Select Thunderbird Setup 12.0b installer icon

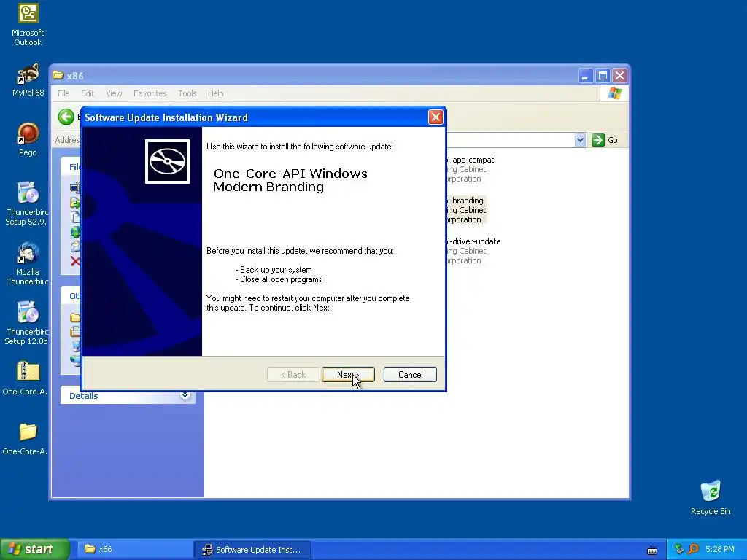coord(27,323)
